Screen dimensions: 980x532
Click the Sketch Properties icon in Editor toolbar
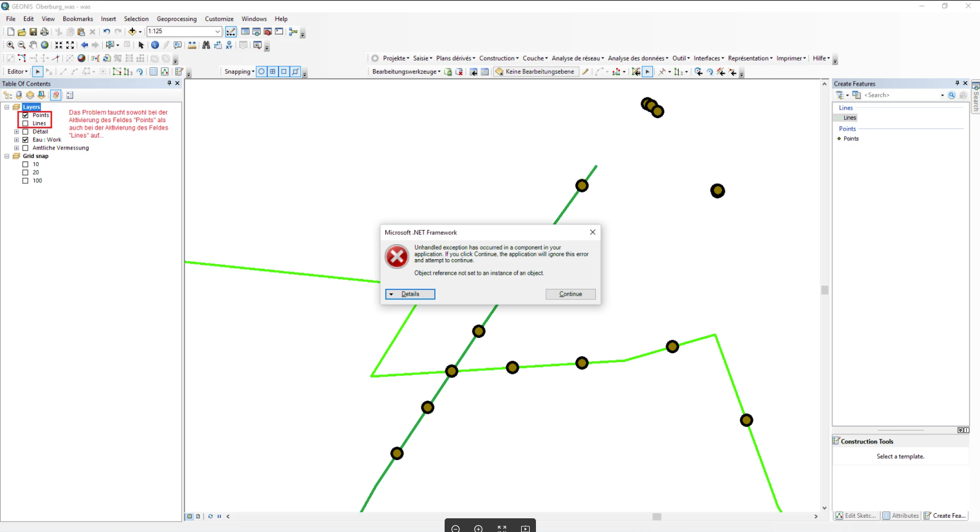(165, 71)
